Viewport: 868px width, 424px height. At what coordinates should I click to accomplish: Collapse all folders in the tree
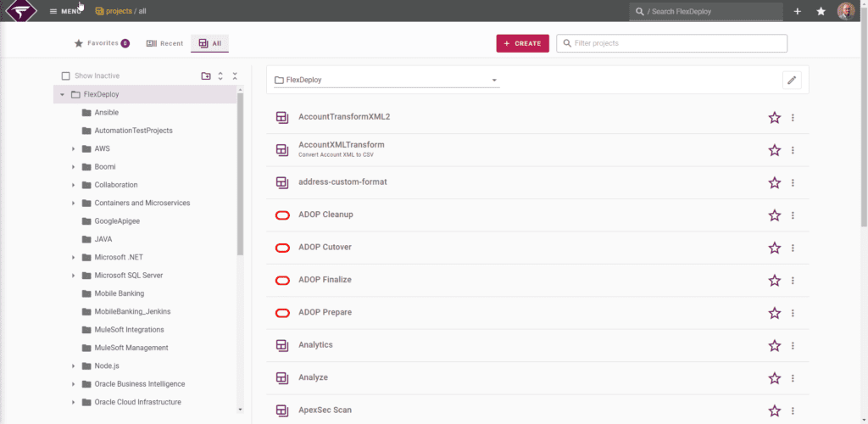click(235, 75)
